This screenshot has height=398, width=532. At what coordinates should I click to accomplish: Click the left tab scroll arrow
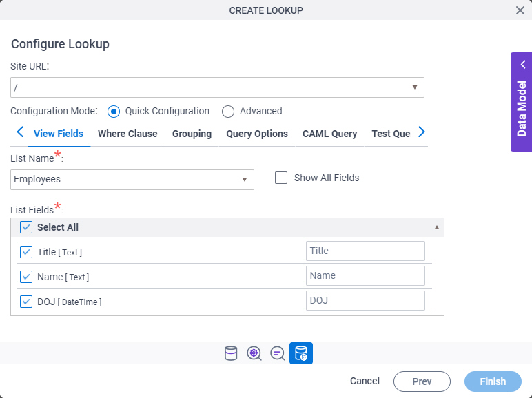coord(20,132)
